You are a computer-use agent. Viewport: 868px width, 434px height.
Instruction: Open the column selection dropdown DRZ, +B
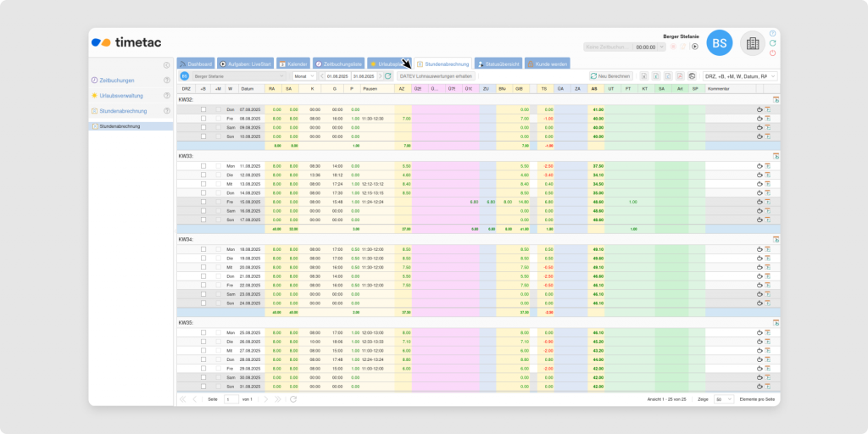coord(740,76)
